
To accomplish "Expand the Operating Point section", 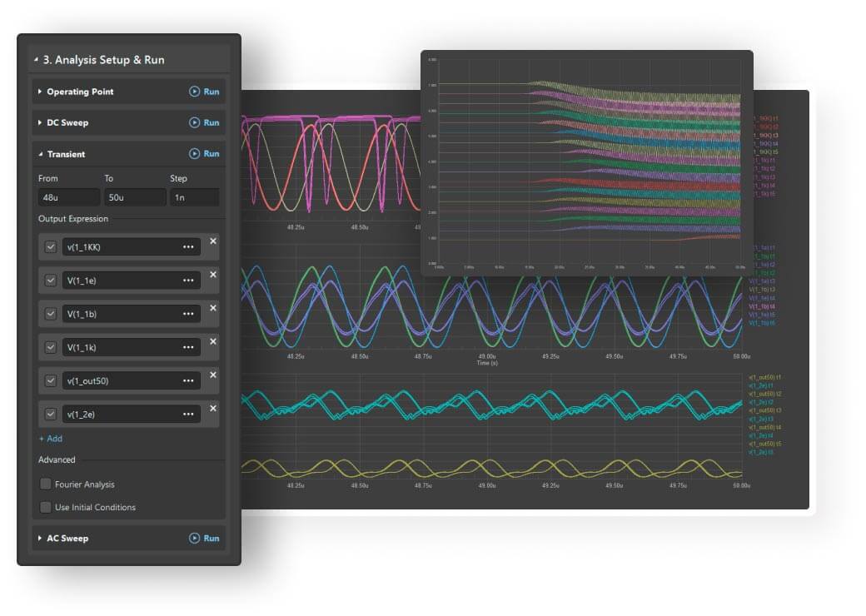I will click(40, 92).
